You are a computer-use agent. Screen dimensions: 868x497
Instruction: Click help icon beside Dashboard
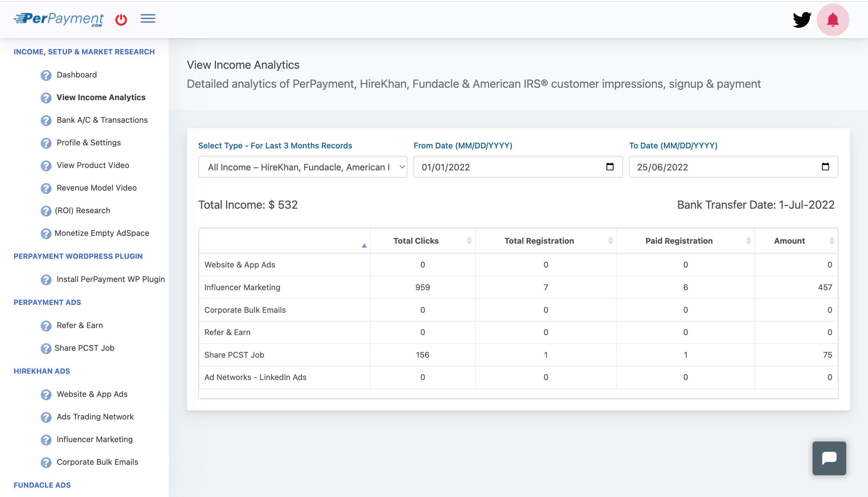46,75
